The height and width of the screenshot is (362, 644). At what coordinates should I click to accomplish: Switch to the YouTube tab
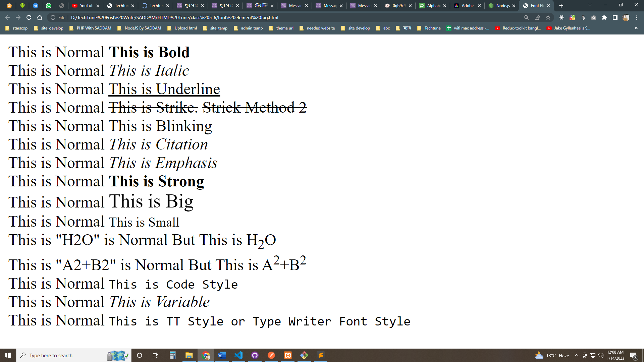point(86,6)
